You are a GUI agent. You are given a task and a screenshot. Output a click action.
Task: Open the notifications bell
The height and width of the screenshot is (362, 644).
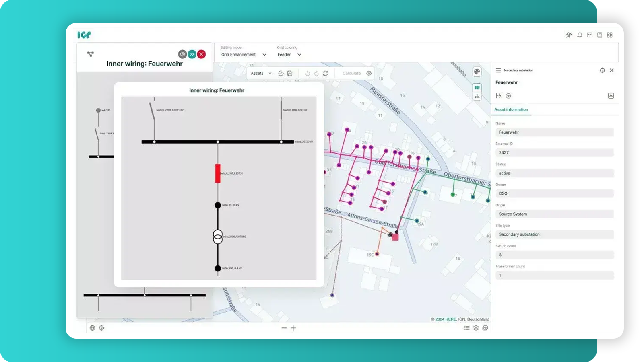click(580, 35)
